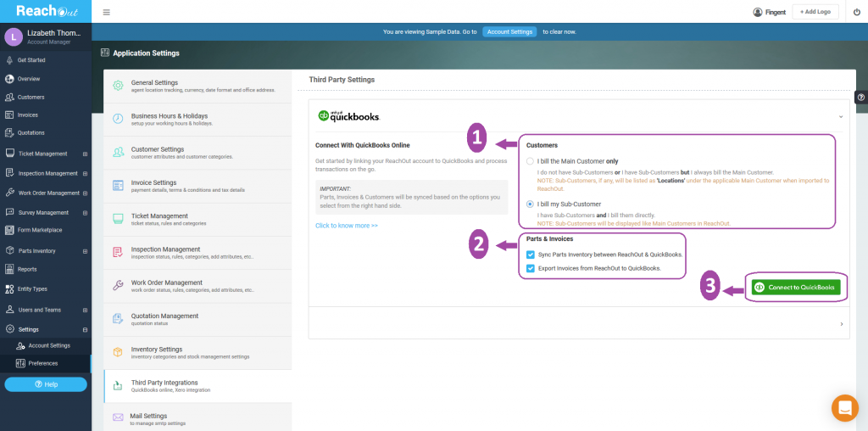The image size is (868, 431).
Task: Click the ReachOut logo
Action: 46,11
